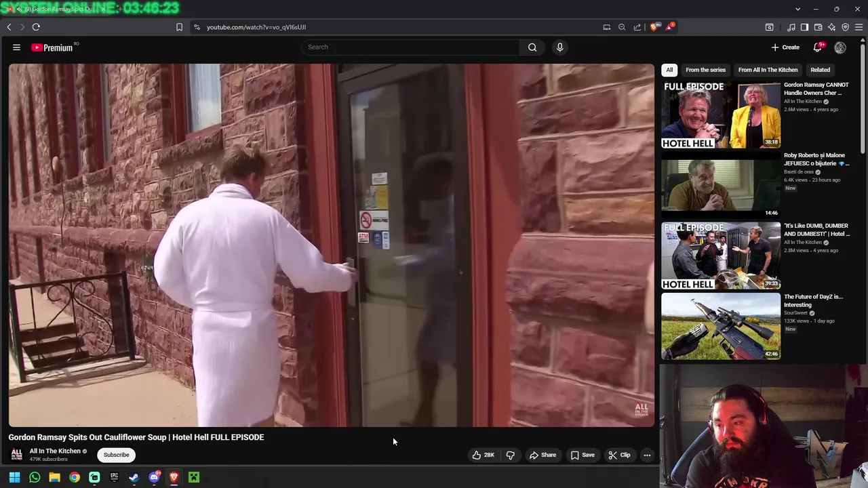Subscribe to All In The Kitchen
Image resolution: width=868 pixels, height=488 pixels.
click(x=116, y=455)
